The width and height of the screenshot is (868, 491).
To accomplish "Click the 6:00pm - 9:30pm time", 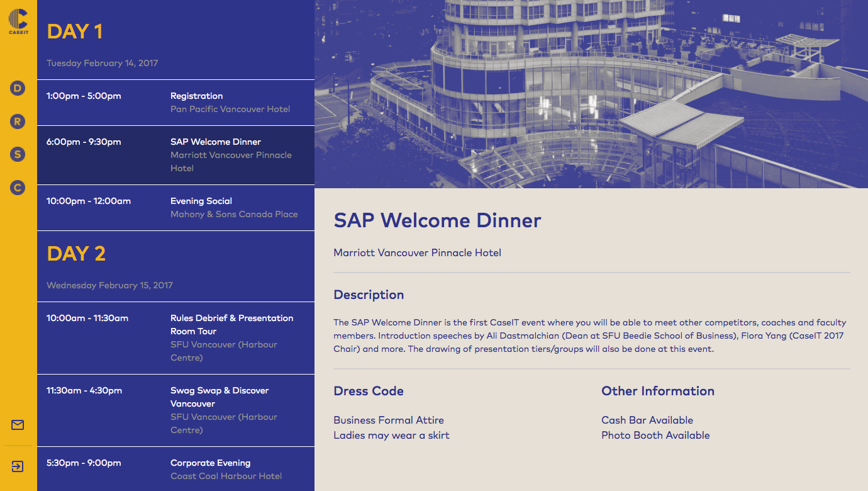I will pyautogui.click(x=84, y=142).
